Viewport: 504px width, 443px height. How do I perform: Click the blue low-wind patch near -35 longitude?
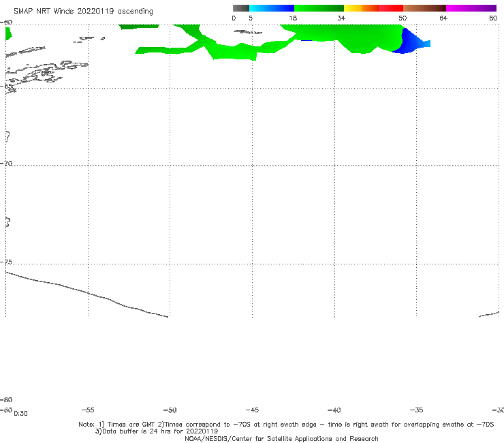pyautogui.click(x=411, y=42)
